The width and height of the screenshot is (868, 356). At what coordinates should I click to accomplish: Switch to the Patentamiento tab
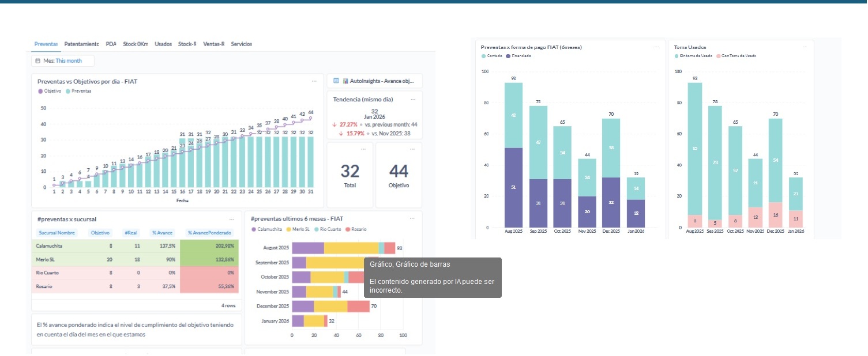point(81,44)
